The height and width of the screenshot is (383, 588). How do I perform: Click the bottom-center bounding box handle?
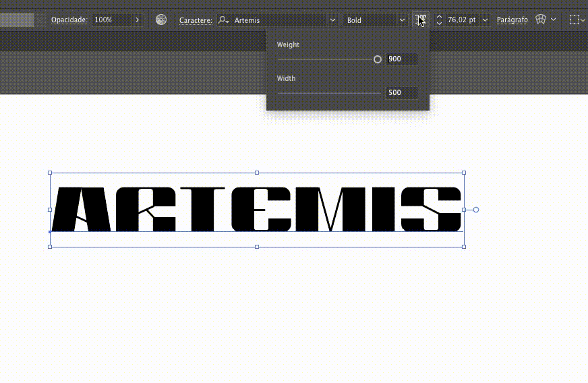(257, 247)
